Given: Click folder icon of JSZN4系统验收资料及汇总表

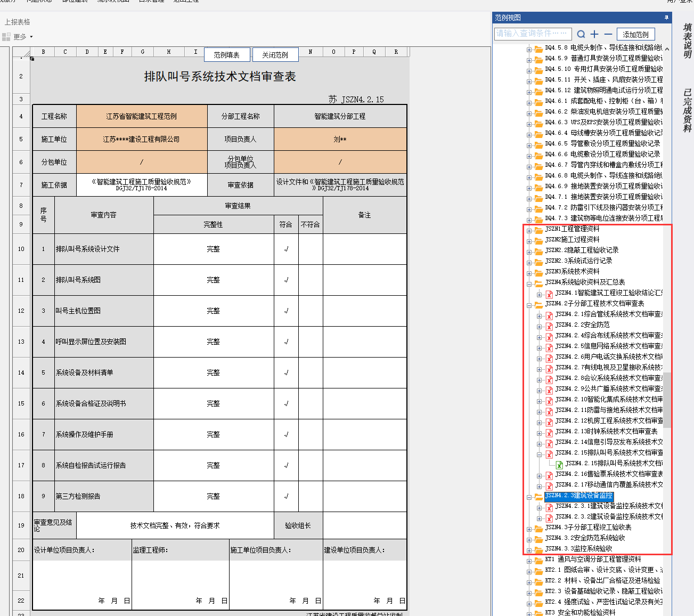Looking at the screenshot, I should pyautogui.click(x=538, y=283).
